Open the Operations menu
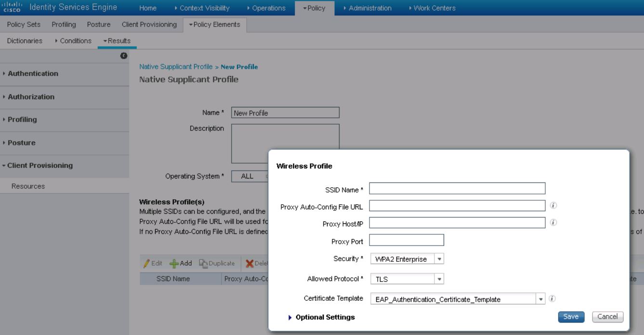Viewport: 644px width, 335px height. [x=266, y=8]
